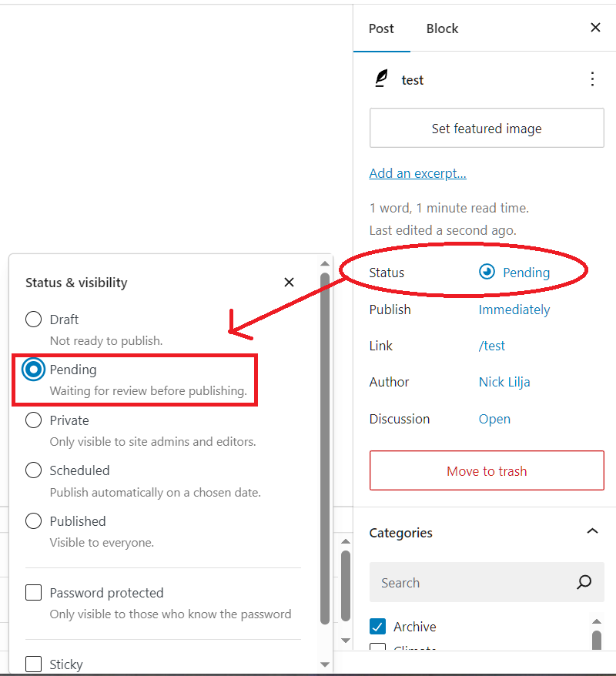Screen dimensions: 616x676
Task: Click the feather post icon beside test
Action: pos(380,79)
